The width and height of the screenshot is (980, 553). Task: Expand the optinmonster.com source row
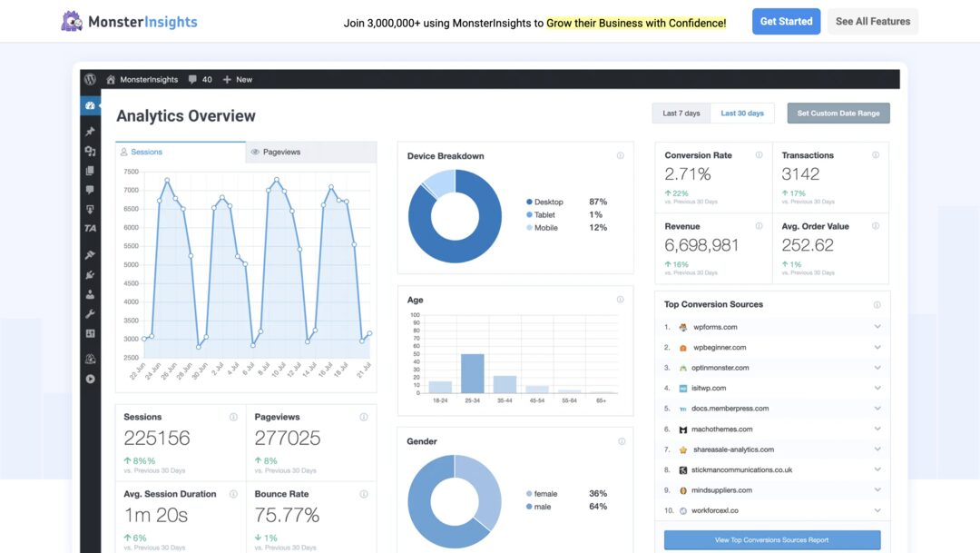[x=877, y=368]
